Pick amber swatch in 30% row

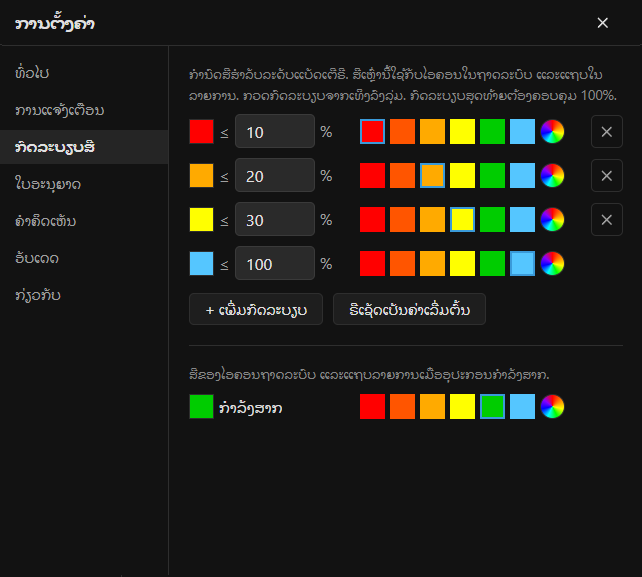point(432,219)
